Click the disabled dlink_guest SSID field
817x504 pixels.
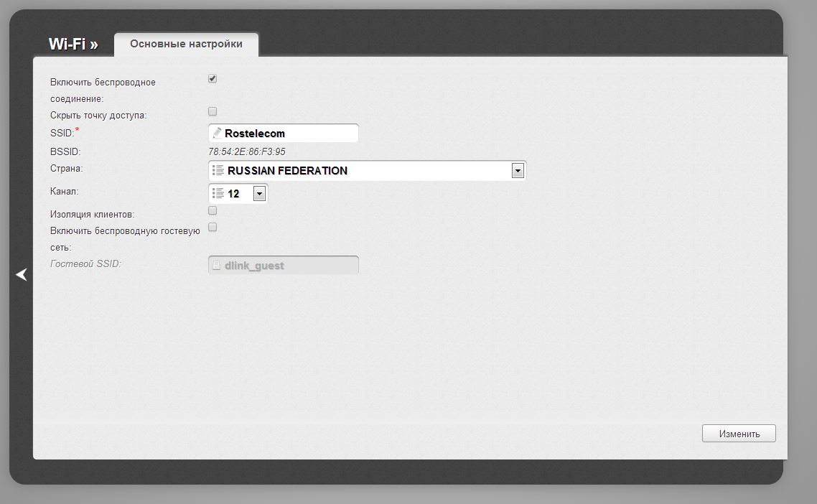coord(284,266)
